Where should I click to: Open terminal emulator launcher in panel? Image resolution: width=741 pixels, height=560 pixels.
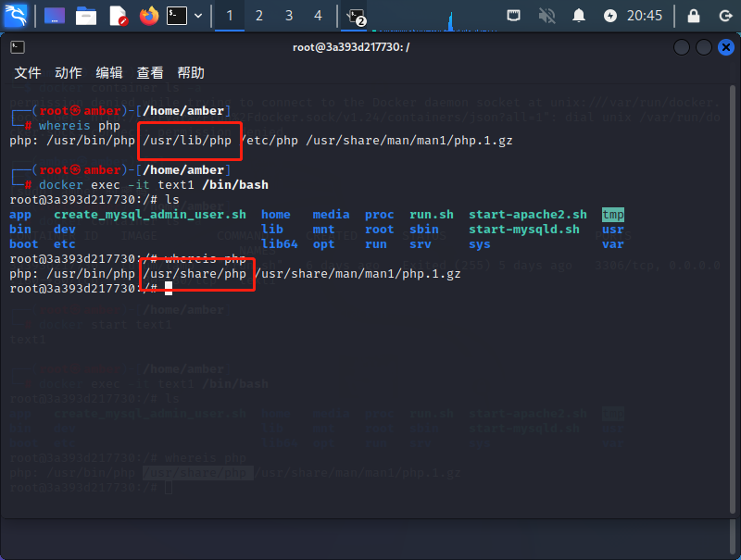pyautogui.click(x=177, y=15)
